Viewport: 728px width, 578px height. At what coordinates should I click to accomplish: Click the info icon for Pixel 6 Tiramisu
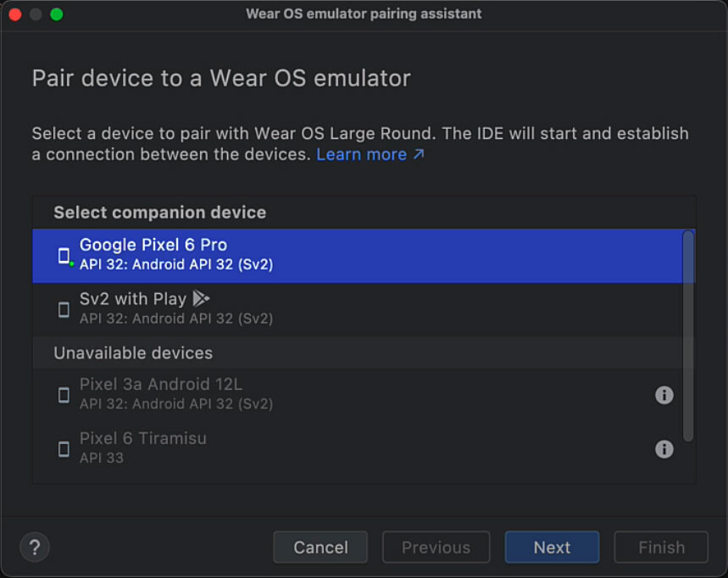coord(664,449)
